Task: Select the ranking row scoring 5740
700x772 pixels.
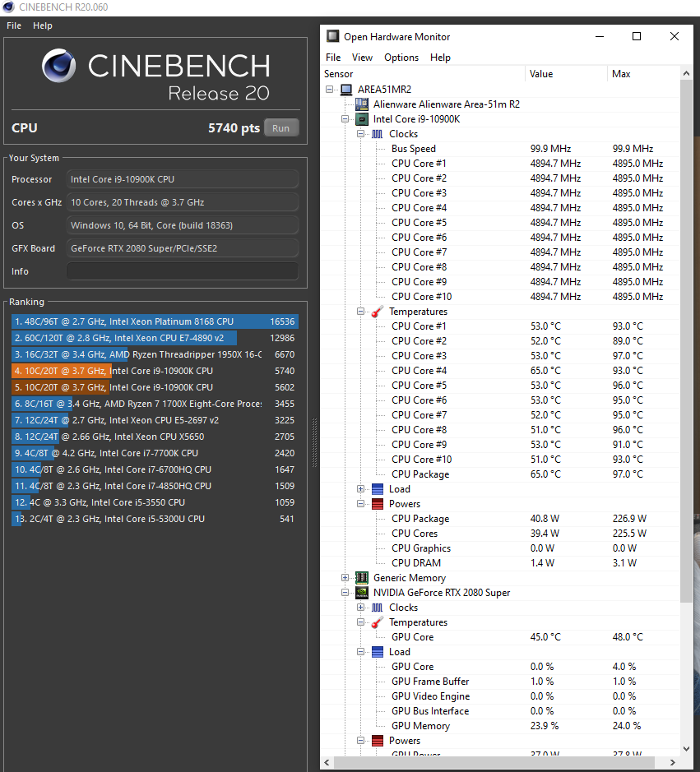Action: pyautogui.click(x=155, y=371)
